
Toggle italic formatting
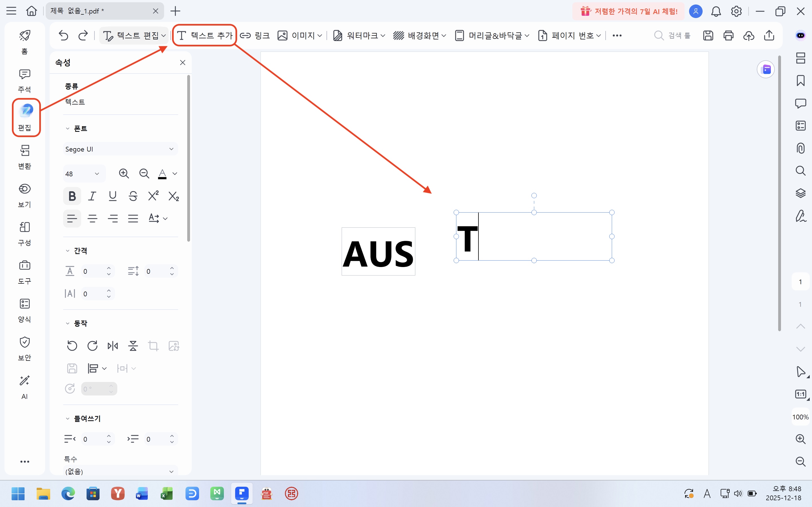click(92, 196)
